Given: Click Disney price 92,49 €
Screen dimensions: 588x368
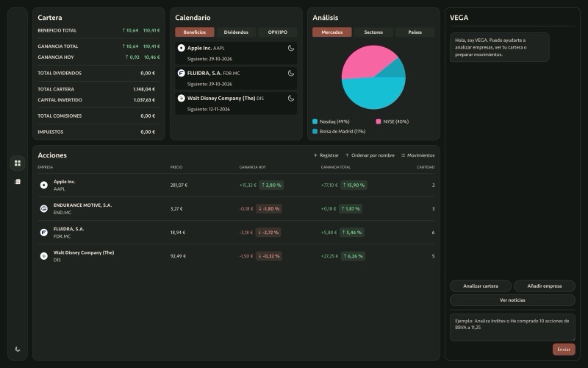Looking at the screenshot, I should (x=178, y=256).
